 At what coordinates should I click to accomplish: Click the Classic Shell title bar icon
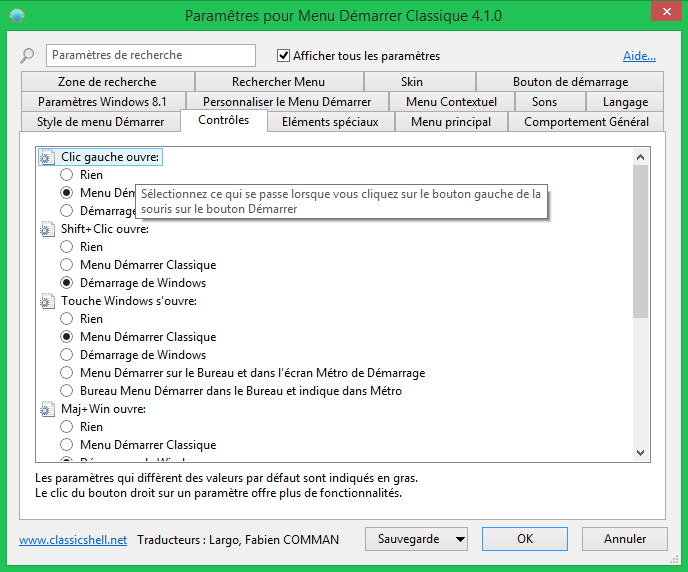(x=18, y=16)
